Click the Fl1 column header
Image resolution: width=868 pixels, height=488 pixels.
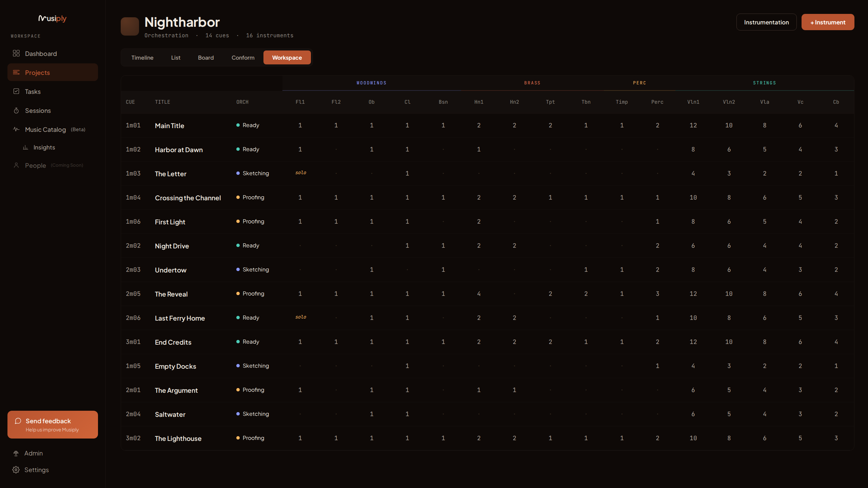[300, 102]
